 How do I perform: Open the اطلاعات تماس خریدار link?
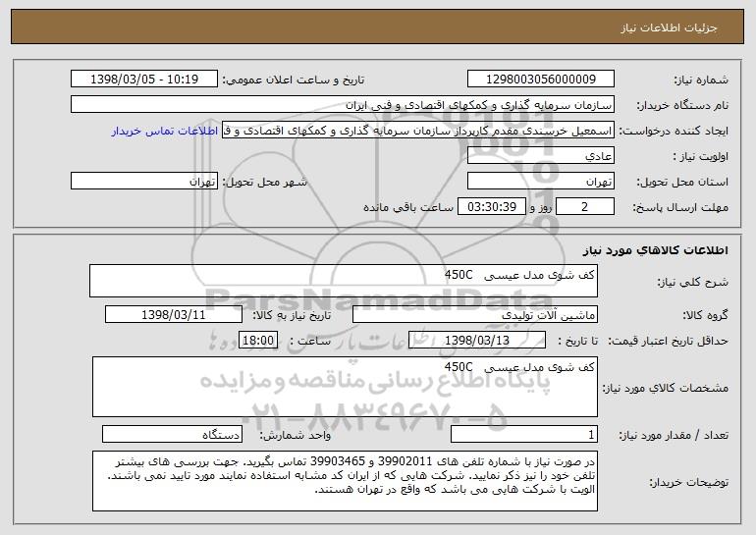point(165,131)
